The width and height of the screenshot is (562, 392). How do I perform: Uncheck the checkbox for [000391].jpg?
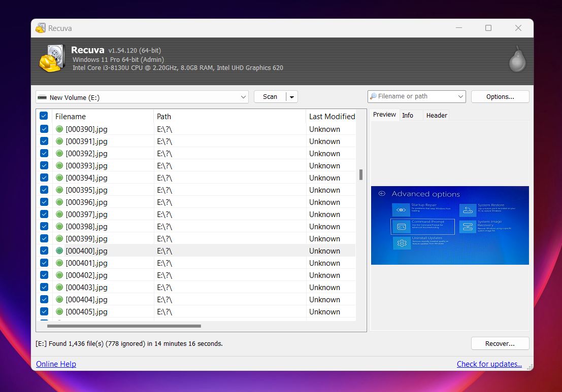(x=44, y=141)
